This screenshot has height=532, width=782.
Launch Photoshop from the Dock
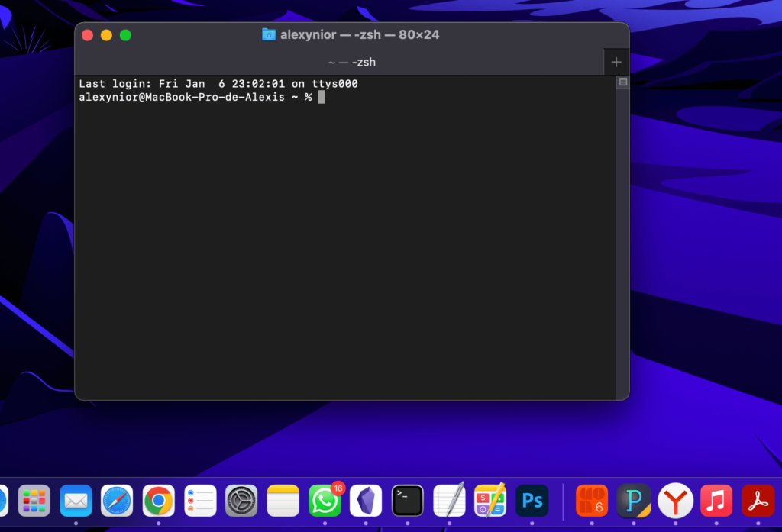tap(532, 501)
